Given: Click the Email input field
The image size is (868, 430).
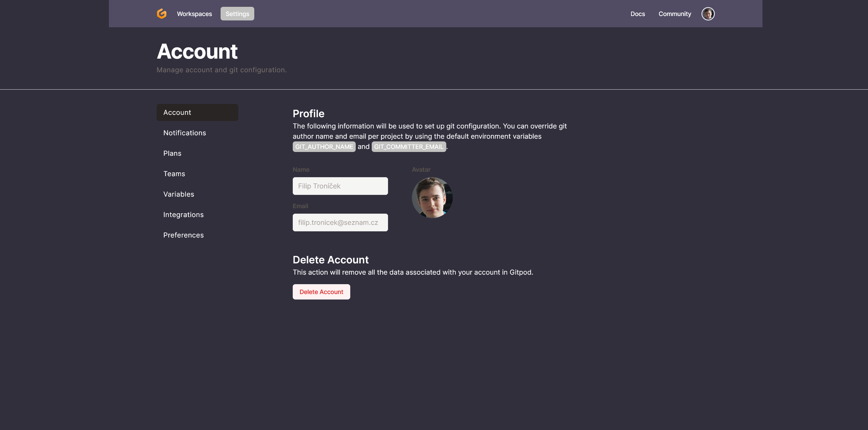Looking at the screenshot, I should pos(340,222).
